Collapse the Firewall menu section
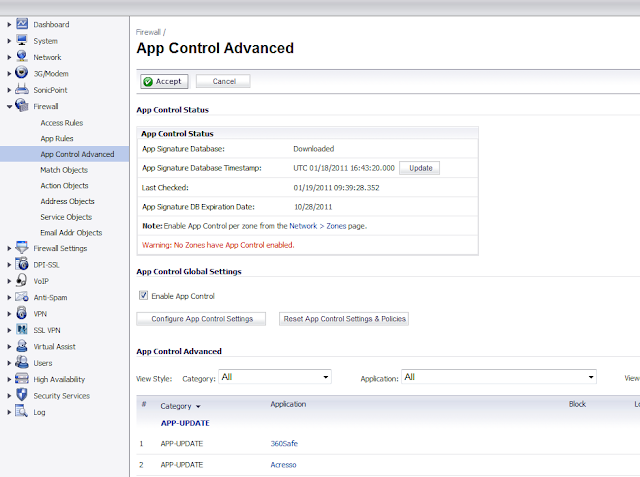640x477 pixels. tap(9, 106)
